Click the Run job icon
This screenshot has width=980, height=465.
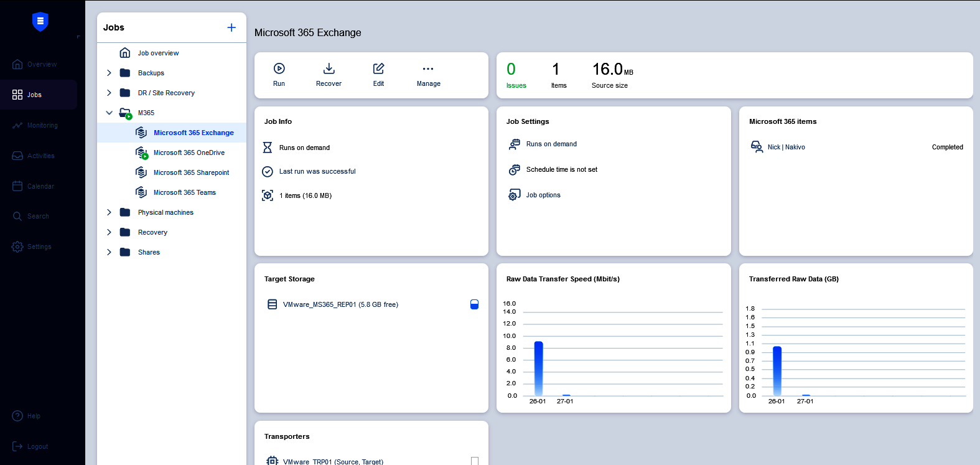(x=279, y=68)
